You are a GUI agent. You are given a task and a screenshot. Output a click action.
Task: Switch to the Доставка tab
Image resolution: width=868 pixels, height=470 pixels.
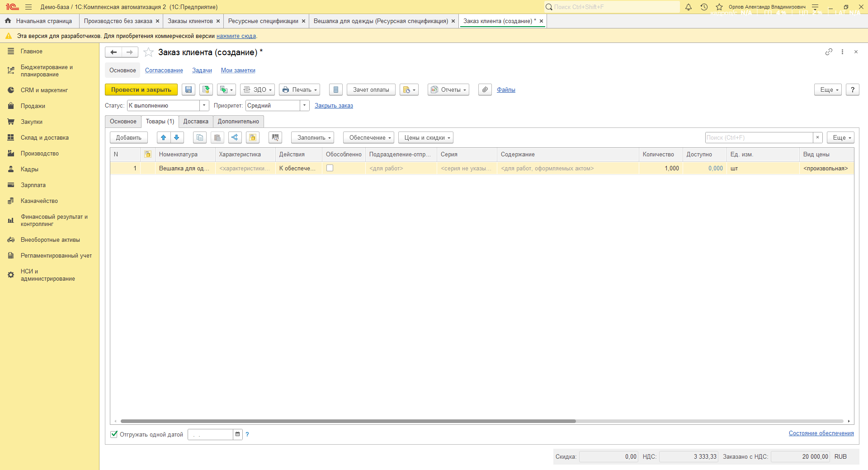(x=196, y=121)
